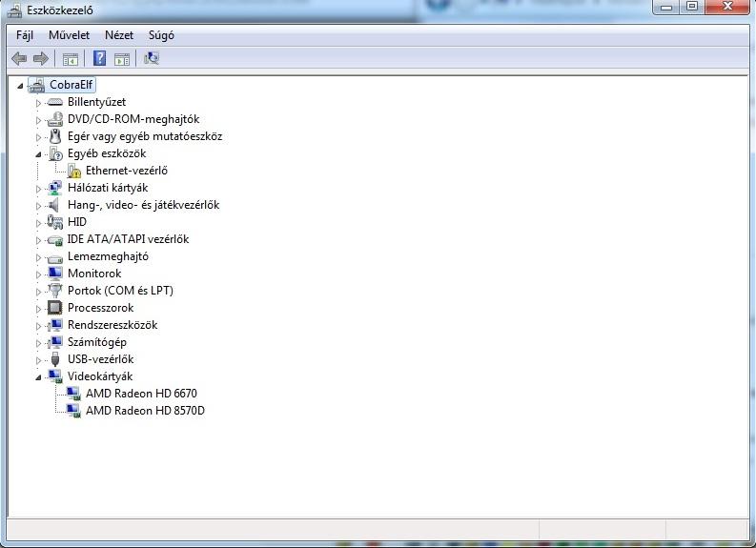
Task: Expand the Rendszereszközök category arrow
Action: point(38,326)
